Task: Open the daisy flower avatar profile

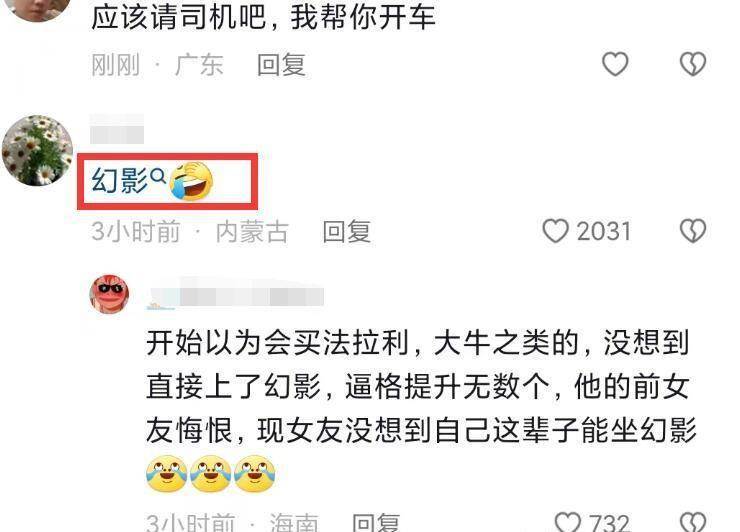Action: click(37, 150)
